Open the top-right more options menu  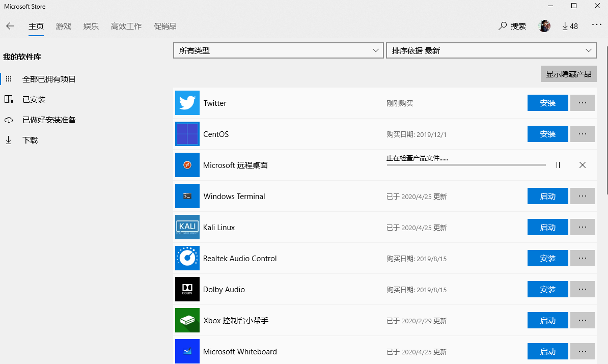(596, 25)
